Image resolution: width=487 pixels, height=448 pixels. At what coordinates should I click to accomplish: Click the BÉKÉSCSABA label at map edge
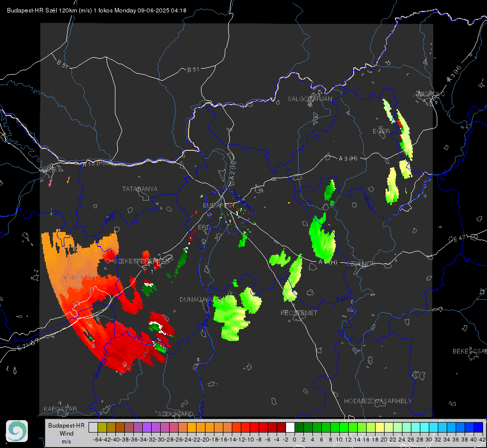coord(470,351)
